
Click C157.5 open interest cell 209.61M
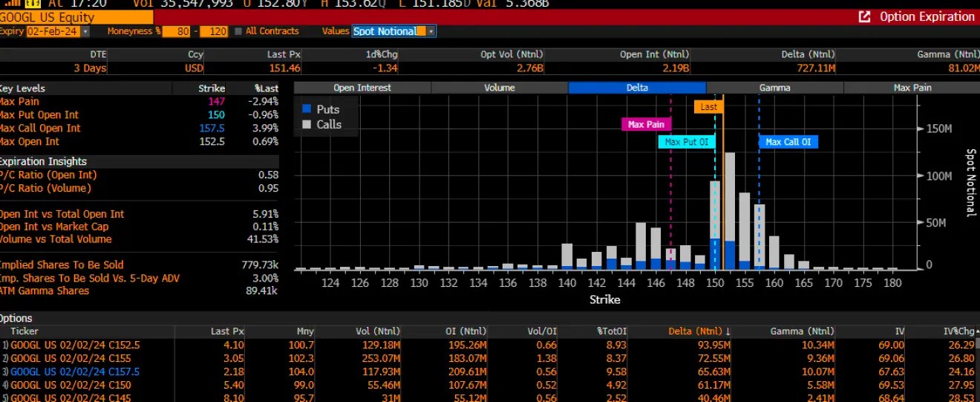467,372
